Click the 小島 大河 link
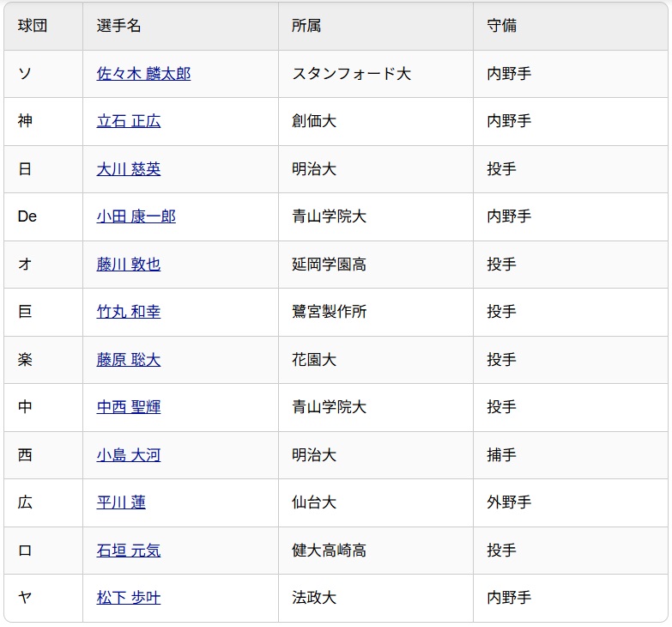 [128, 455]
